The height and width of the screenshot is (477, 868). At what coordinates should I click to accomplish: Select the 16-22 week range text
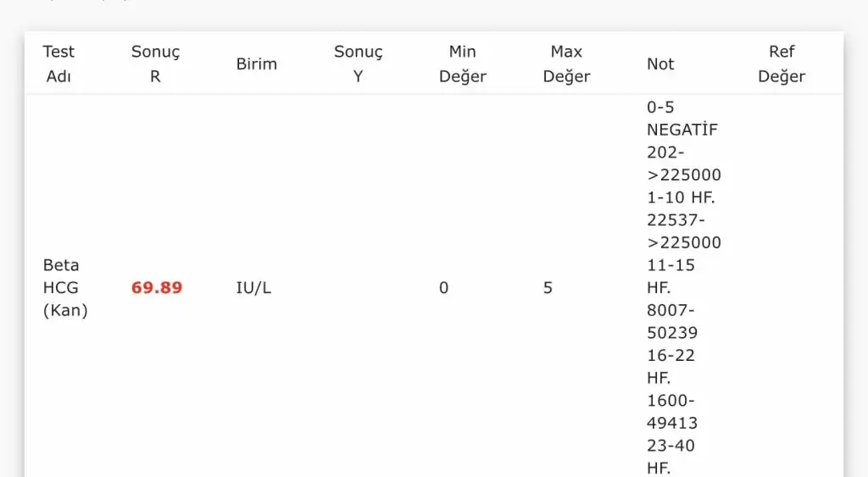pyautogui.click(x=670, y=355)
